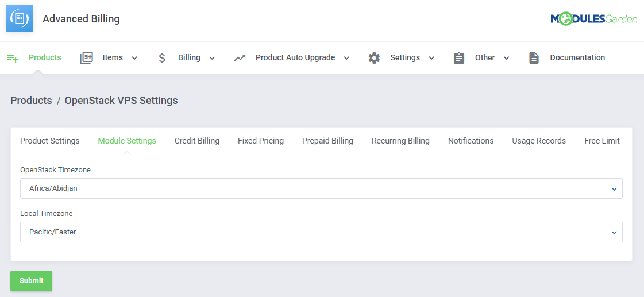This screenshot has width=644, height=297.
Task: Switch to the Product Settings tab
Action: 50,141
